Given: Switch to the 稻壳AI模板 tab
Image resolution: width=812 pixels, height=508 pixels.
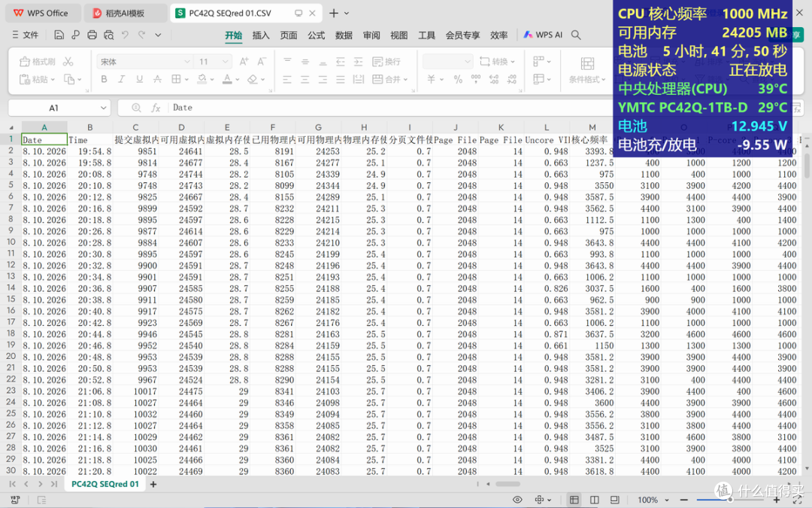Looking at the screenshot, I should 126,13.
